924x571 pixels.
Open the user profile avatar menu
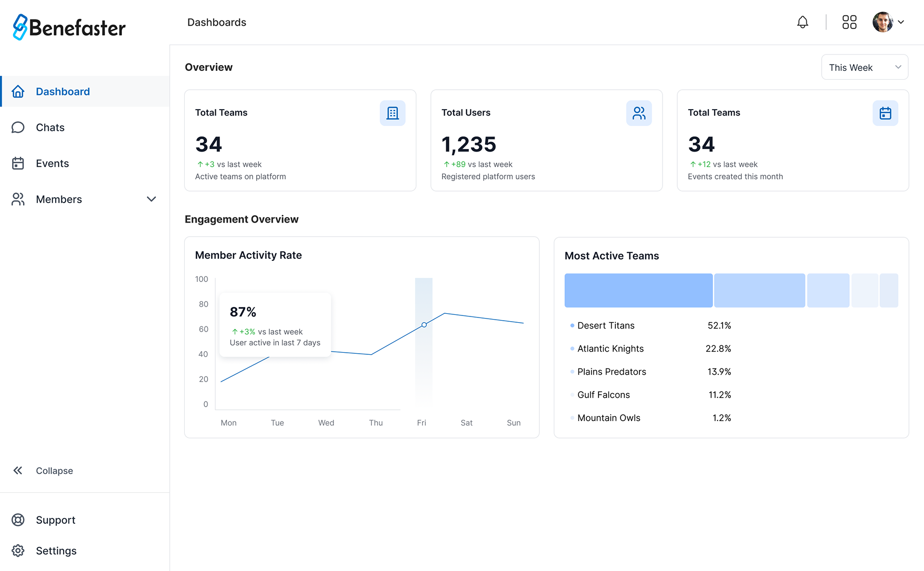[888, 22]
